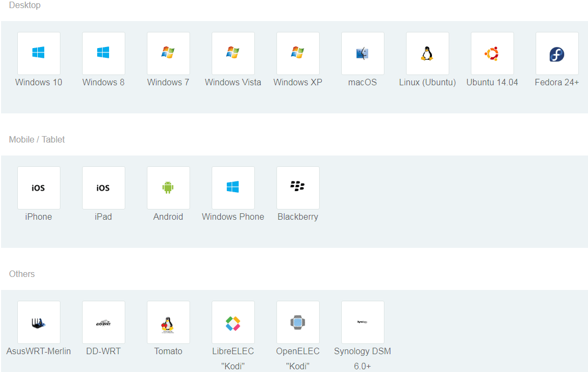Screen dimensions: 588x372
Task: Open the 'Windows 7' text link
Action: (168, 82)
